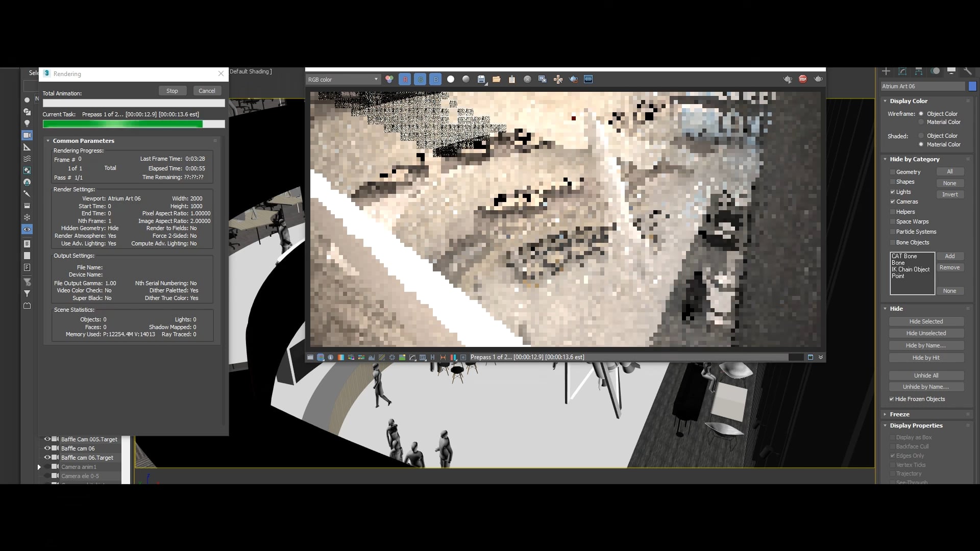Toggle visibility eye of Baffle cam 06
Viewport: 980px width, 551px height.
click(x=47, y=448)
